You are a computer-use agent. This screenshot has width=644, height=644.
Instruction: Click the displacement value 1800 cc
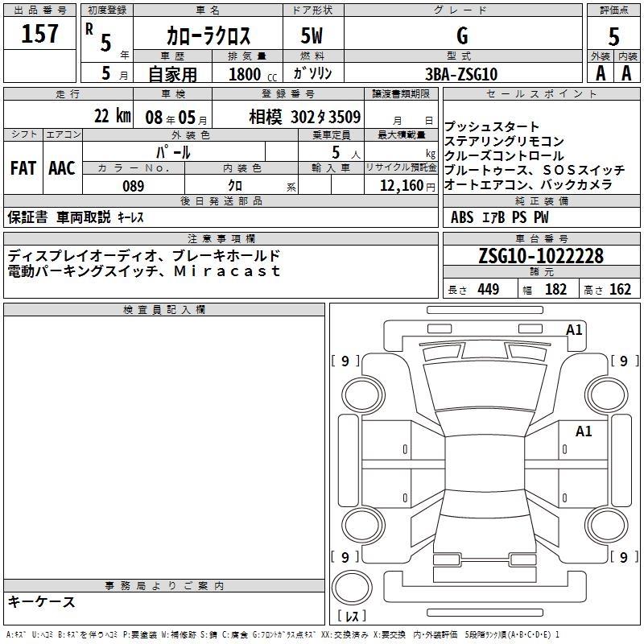(253, 74)
